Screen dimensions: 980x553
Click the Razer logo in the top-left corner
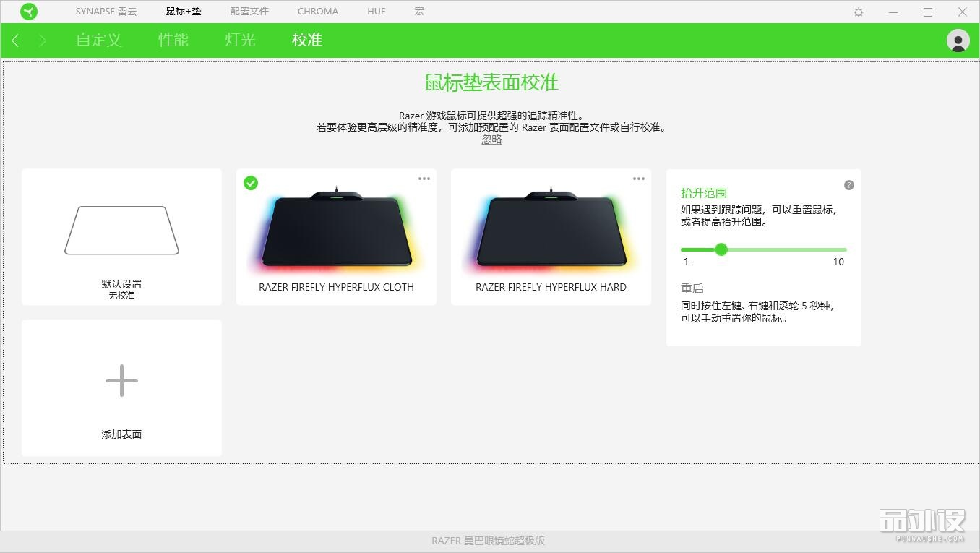[29, 12]
